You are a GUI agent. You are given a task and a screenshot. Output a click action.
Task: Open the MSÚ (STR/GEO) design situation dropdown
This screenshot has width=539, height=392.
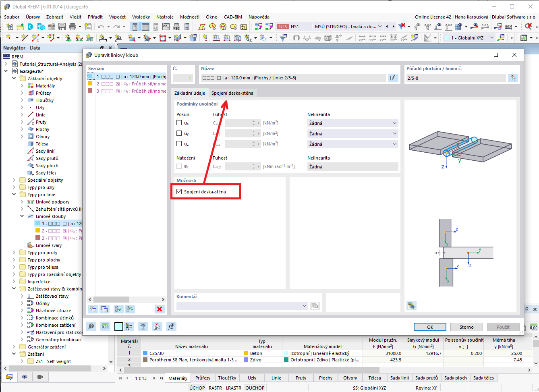(x=348, y=27)
